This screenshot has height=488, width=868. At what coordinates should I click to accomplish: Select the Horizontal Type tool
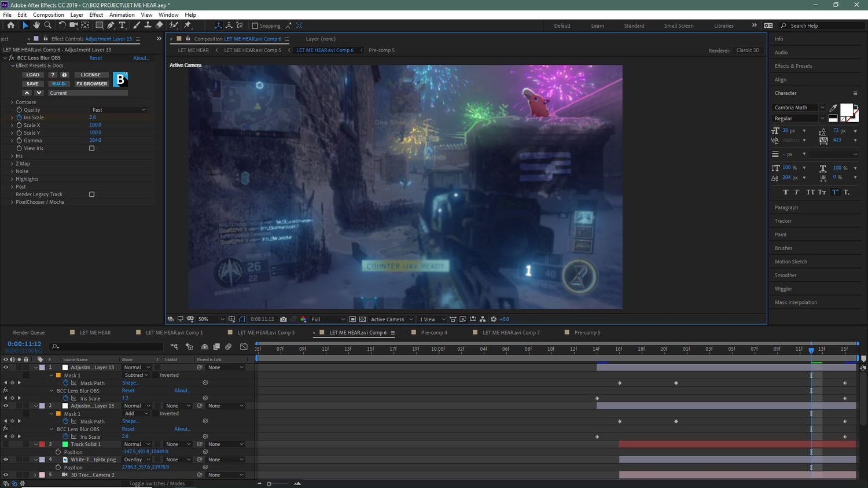tap(122, 25)
